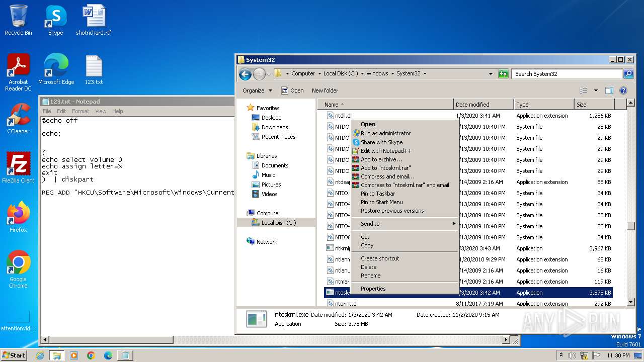Launch CCleaner desktop shortcut
The height and width of the screenshot is (362, 644).
pos(18,119)
